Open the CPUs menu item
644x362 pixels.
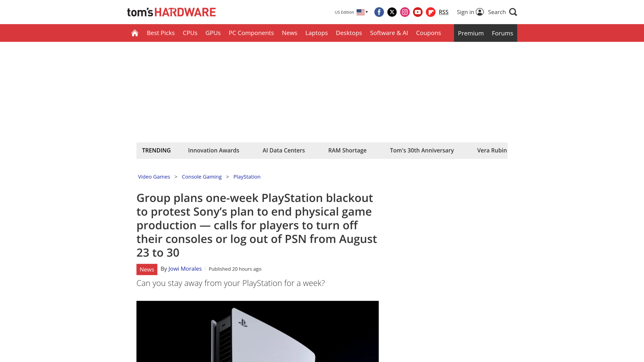pyautogui.click(x=190, y=33)
